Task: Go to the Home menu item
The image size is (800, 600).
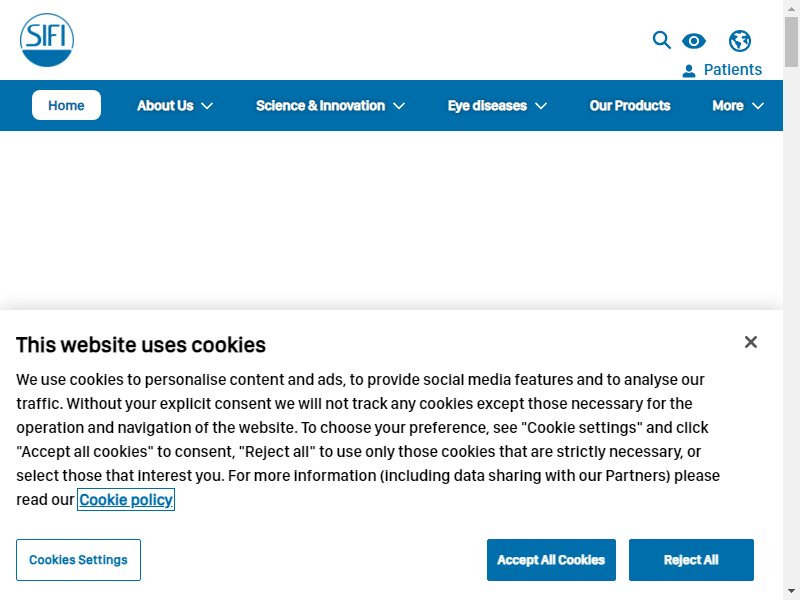Action: (66, 105)
